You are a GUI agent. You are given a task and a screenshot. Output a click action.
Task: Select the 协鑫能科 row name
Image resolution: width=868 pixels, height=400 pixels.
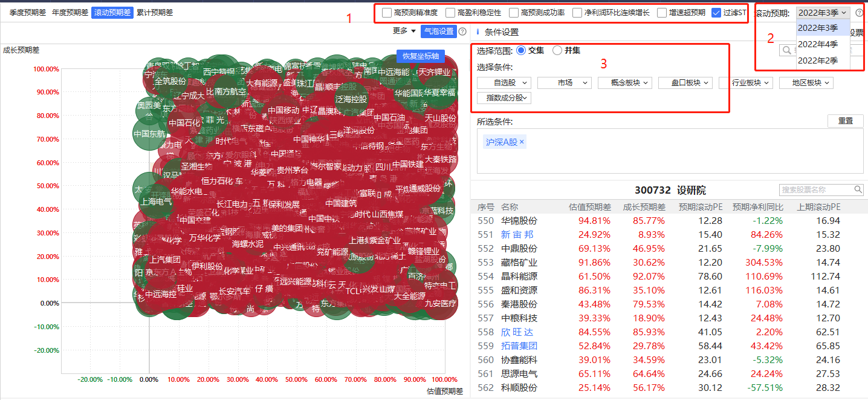[x=519, y=360]
